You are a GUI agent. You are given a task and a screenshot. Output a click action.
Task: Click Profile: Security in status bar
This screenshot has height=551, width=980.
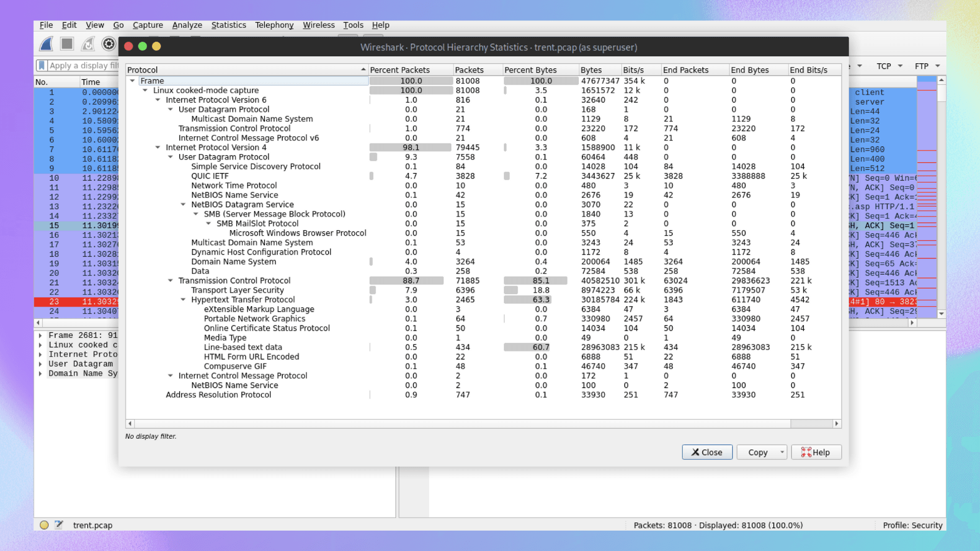click(913, 525)
